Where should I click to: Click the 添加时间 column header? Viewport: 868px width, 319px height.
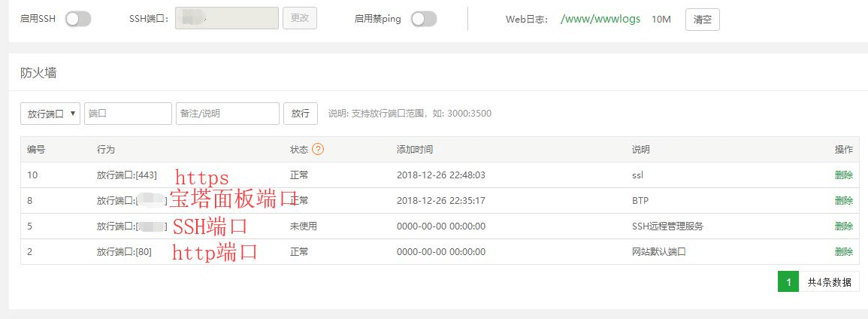414,150
